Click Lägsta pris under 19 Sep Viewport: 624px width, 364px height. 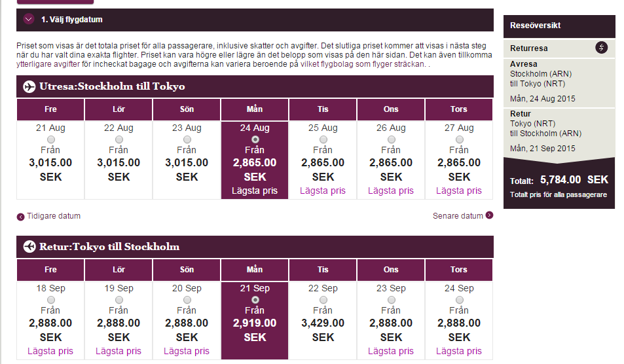point(119,351)
